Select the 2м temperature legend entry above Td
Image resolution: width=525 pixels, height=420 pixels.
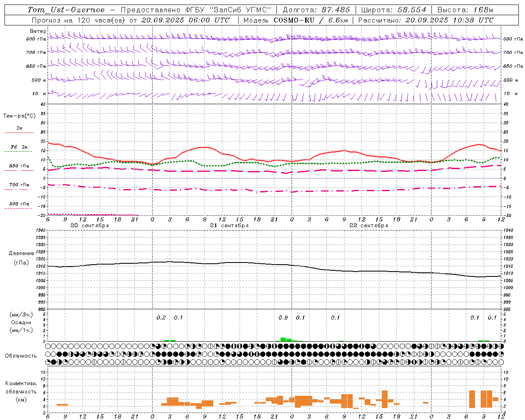tap(19, 128)
